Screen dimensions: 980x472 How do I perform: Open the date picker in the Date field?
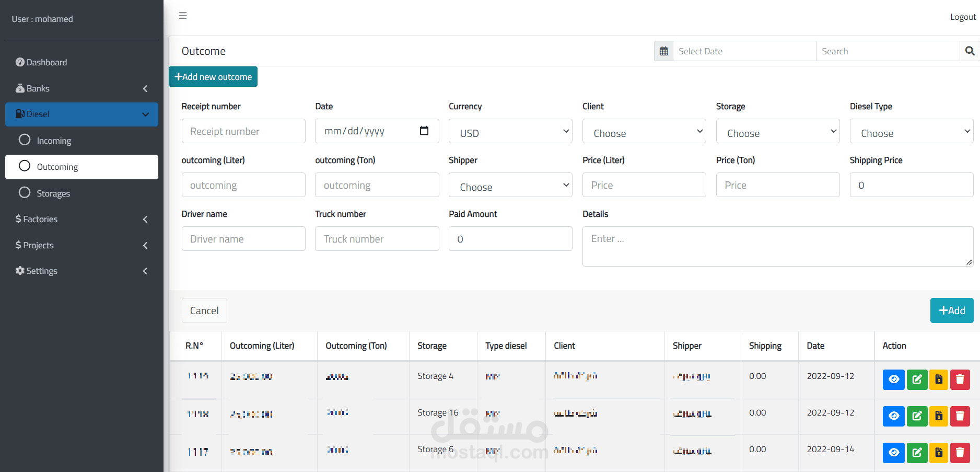424,131
